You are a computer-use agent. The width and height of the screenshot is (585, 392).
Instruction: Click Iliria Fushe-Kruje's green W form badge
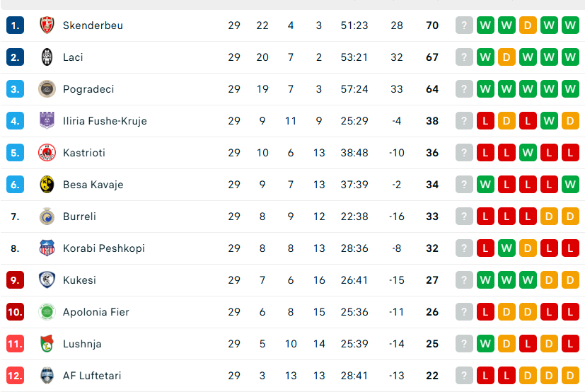tap(549, 121)
